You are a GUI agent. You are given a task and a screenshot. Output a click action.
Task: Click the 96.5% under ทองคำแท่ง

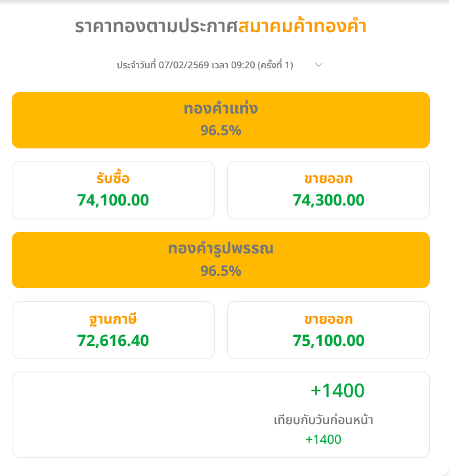coord(221,130)
